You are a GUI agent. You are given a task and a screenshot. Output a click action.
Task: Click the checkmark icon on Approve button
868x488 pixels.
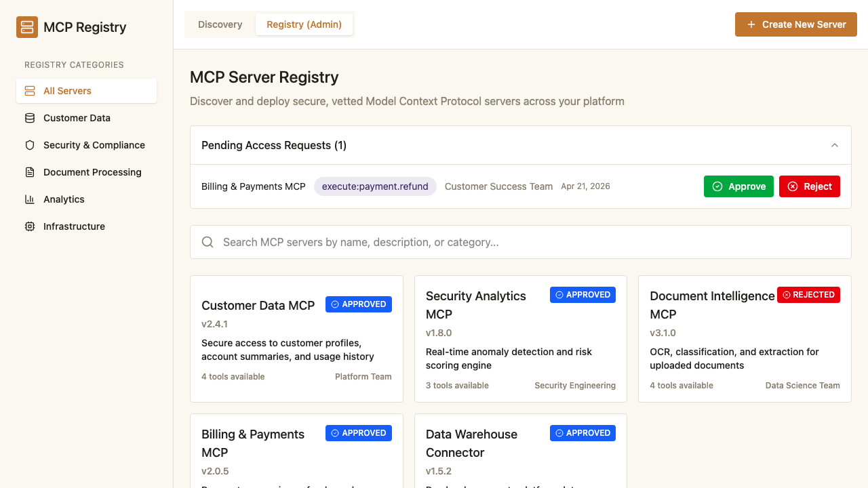pos(717,186)
